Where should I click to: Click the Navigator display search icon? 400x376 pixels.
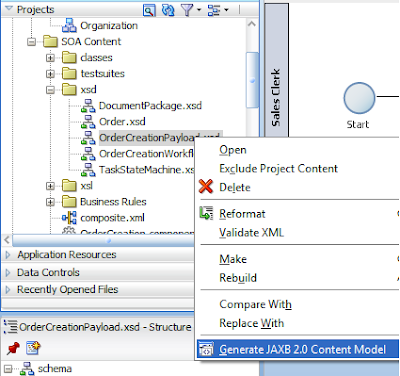point(149,10)
